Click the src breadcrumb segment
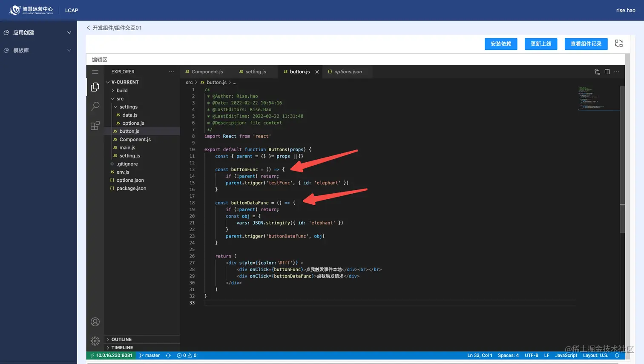Screen dimensions: 644x364 tap(189, 83)
